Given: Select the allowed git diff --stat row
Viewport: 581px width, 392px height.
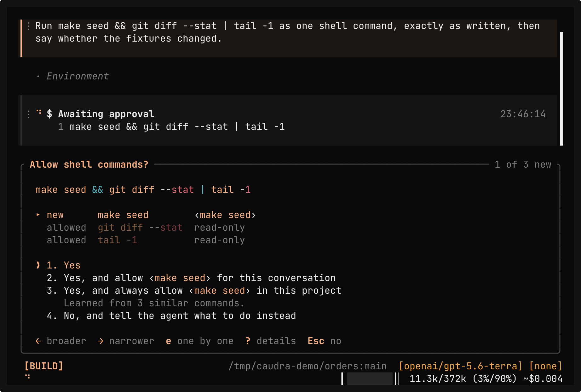Looking at the screenshot, I should point(146,228).
